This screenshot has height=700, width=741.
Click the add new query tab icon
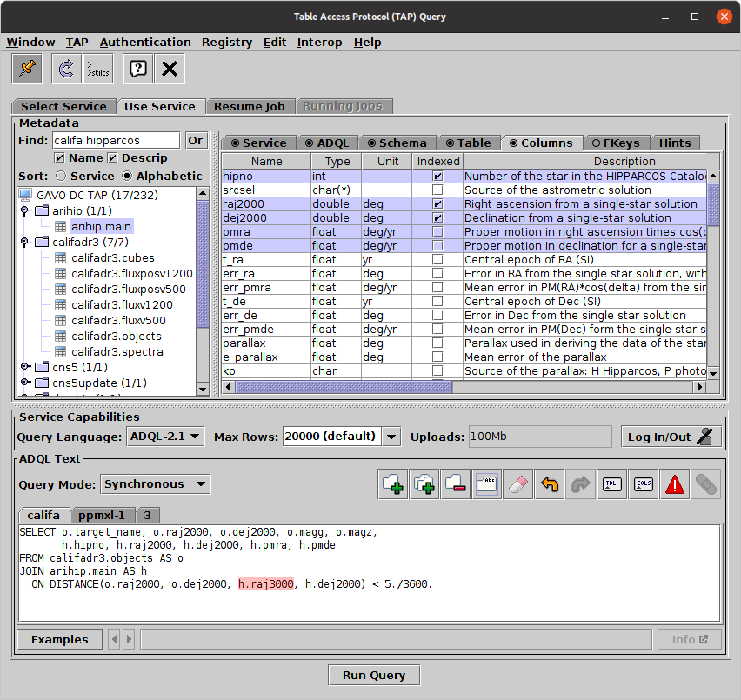tap(394, 484)
